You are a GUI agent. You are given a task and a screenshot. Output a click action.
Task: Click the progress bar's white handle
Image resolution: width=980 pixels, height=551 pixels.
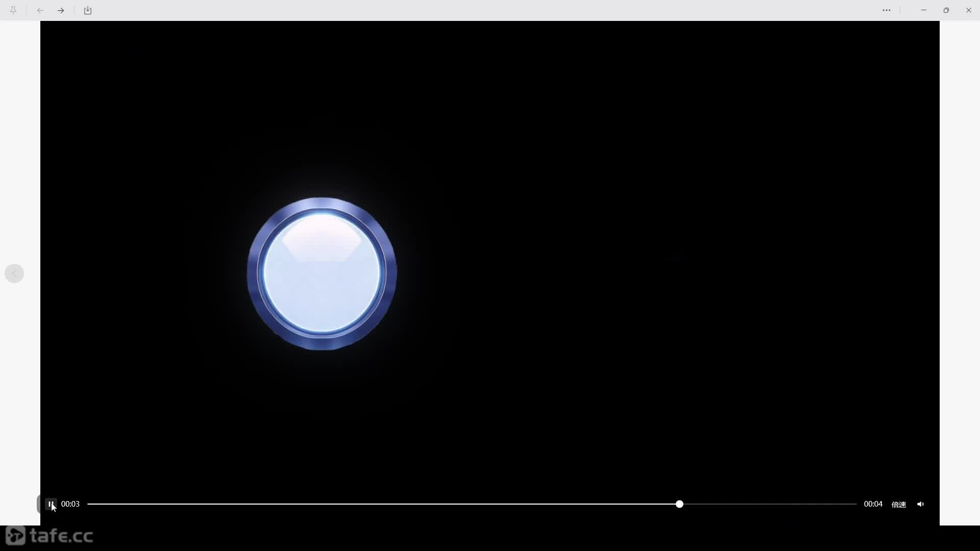(679, 504)
